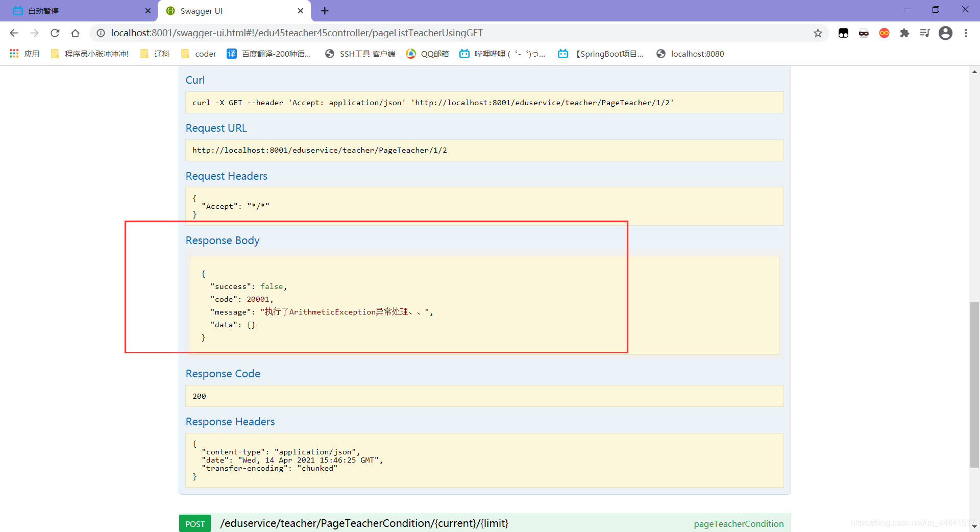The height and width of the screenshot is (532, 980).
Task: Click the Curl heading
Action: click(x=195, y=80)
